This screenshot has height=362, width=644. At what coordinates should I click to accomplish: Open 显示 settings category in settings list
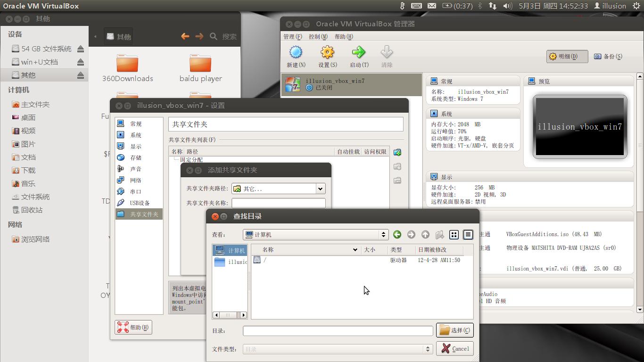(x=139, y=146)
